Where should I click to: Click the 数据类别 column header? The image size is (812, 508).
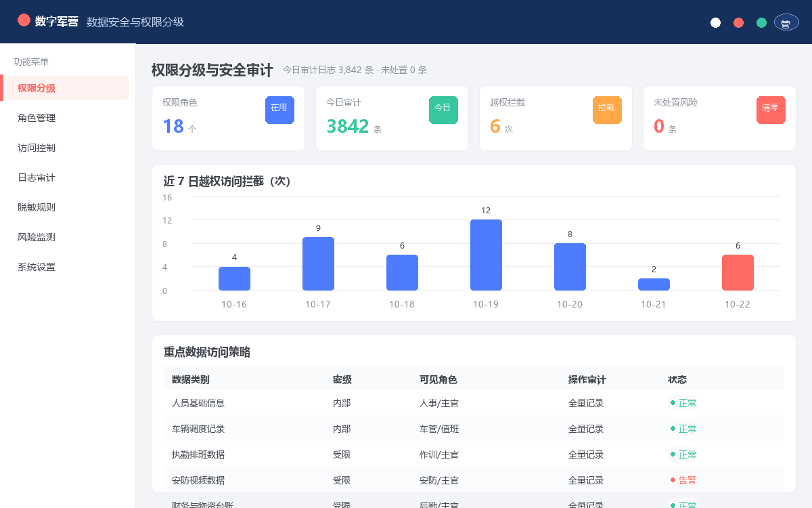tap(191, 379)
